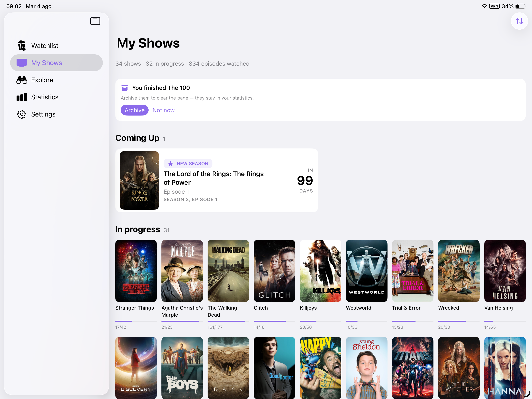Open the sort order button

click(x=519, y=21)
